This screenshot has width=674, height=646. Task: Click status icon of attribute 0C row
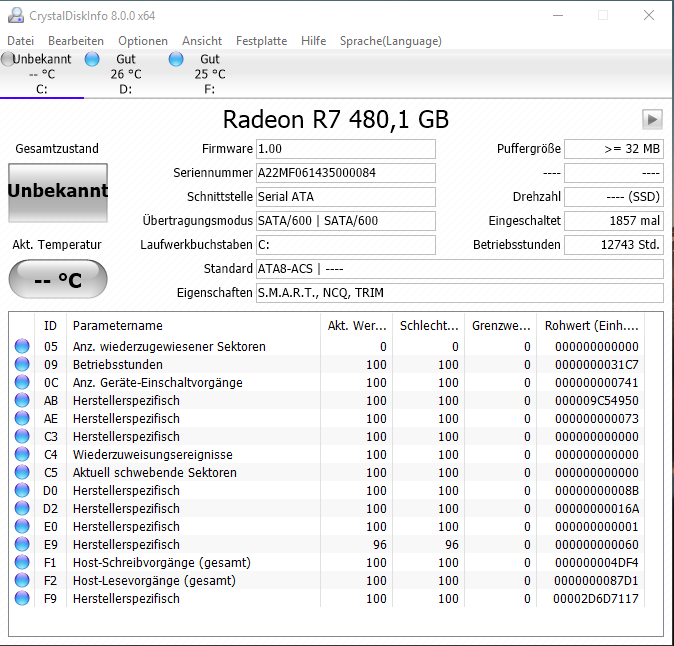(x=22, y=383)
